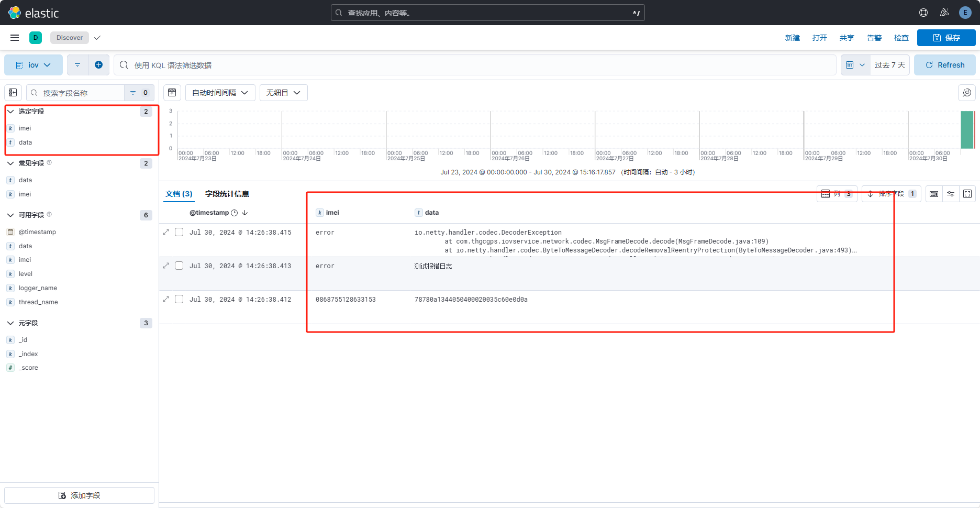
Task: Collapse the 元字段 section
Action: coord(10,323)
